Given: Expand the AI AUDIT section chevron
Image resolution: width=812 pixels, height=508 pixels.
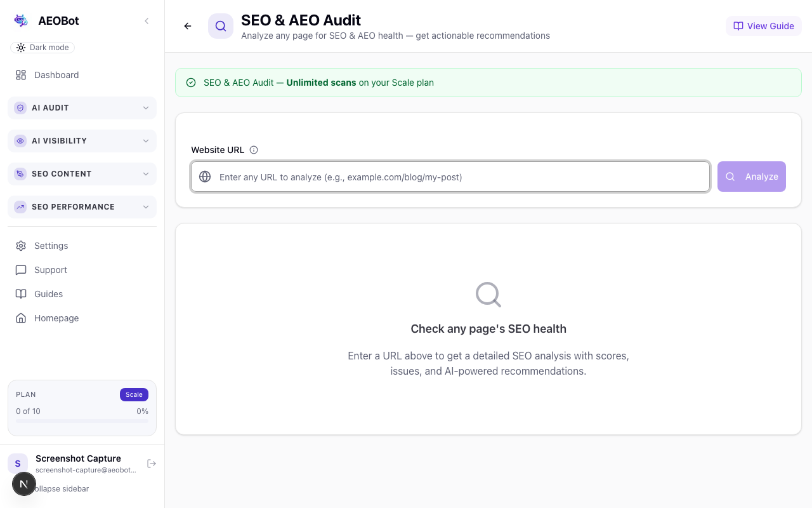Looking at the screenshot, I should [x=146, y=108].
